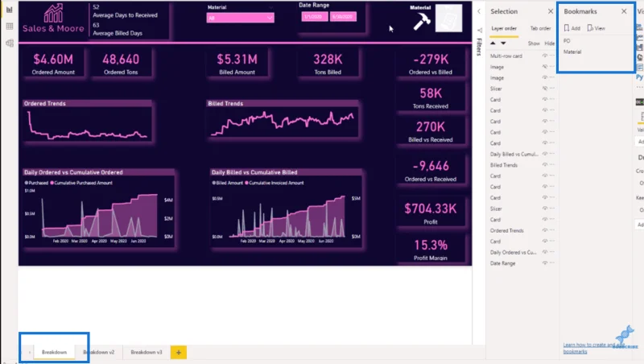Viewport: 644px width, 364px height.
Task: Move layer down with the down arrow
Action: pyautogui.click(x=503, y=43)
